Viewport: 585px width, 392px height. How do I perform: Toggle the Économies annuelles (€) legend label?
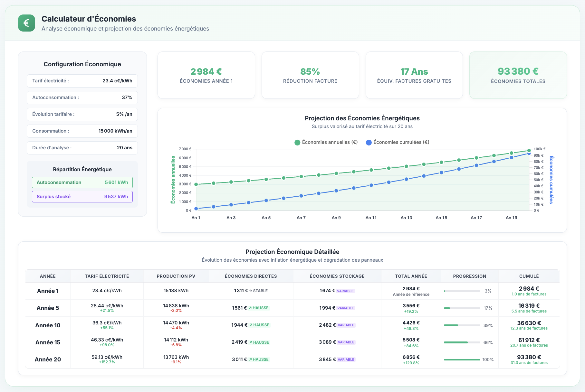[x=330, y=142]
